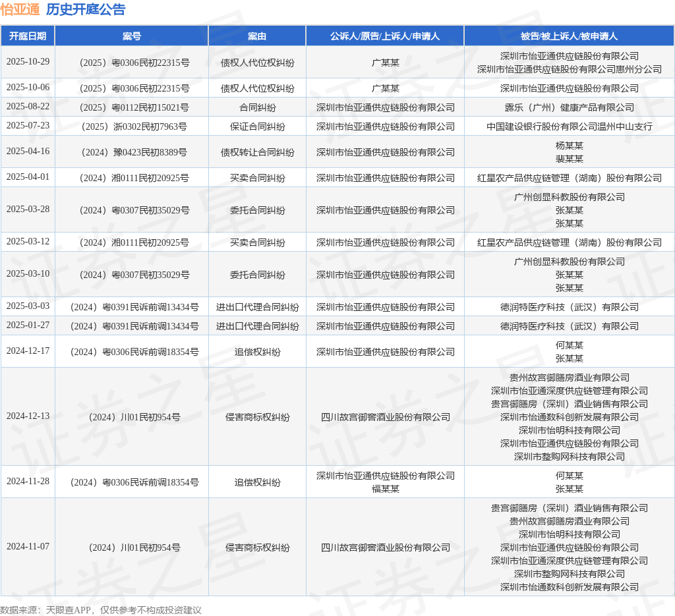The height and width of the screenshot is (616, 675).
Task: Click 德润特医疗科技（武汉）有限公司 in 2025-03-03 row
Action: pyautogui.click(x=569, y=307)
